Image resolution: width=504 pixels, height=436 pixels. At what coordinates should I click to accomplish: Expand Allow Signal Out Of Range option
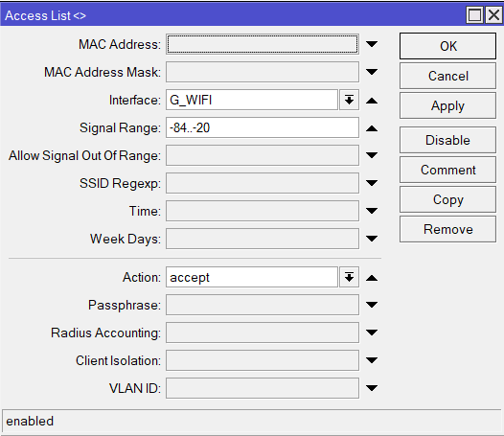tap(372, 155)
